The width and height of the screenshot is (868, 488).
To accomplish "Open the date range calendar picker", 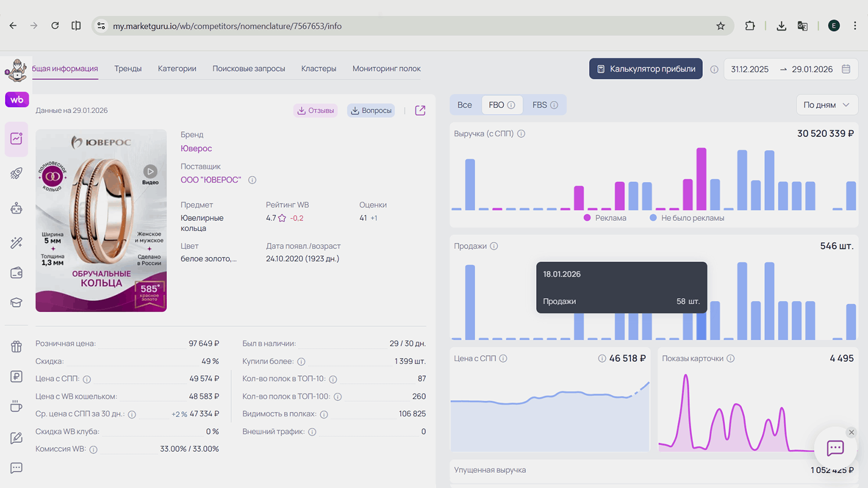I will tap(845, 69).
